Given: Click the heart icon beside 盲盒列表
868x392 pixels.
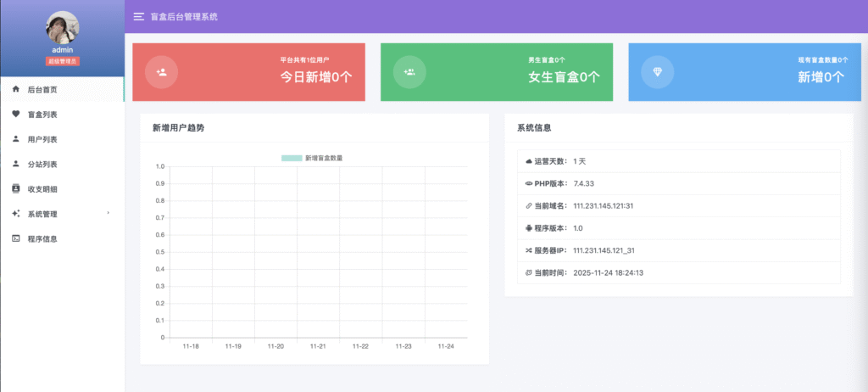Looking at the screenshot, I should point(15,115).
